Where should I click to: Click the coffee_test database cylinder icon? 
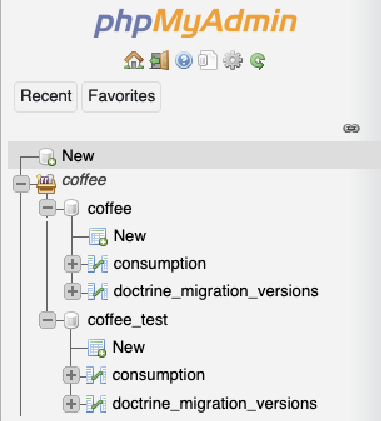[x=71, y=320]
